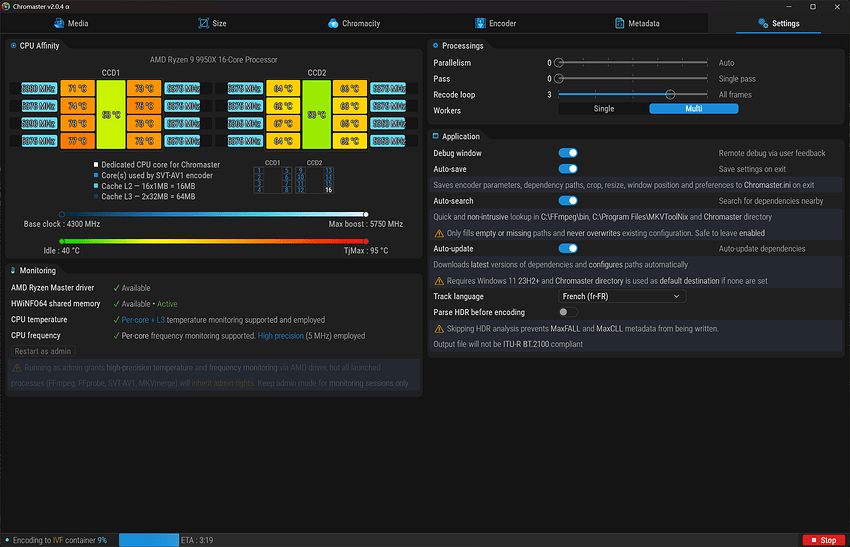850x547 pixels.
Task: Open the Chromacity tab
Action: [354, 23]
